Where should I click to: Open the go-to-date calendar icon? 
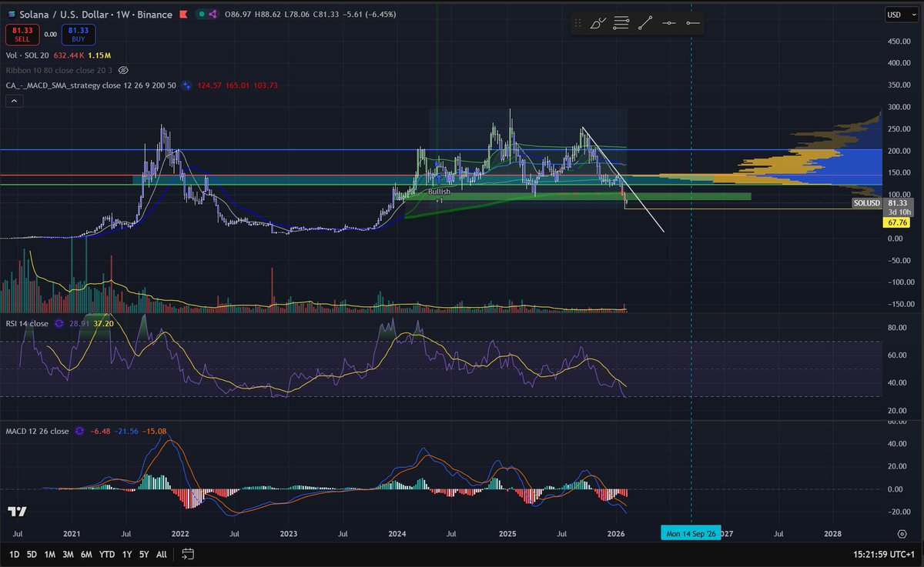tap(188, 554)
